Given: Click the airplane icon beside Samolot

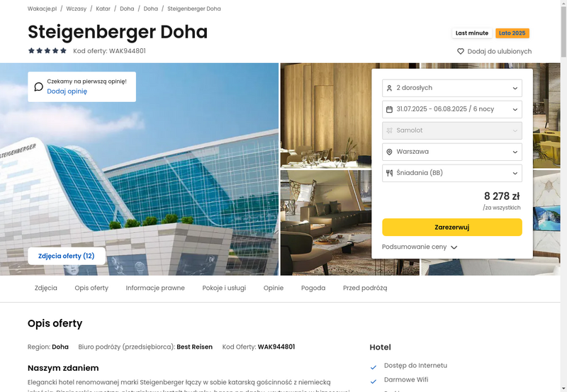Looking at the screenshot, I should tap(389, 130).
